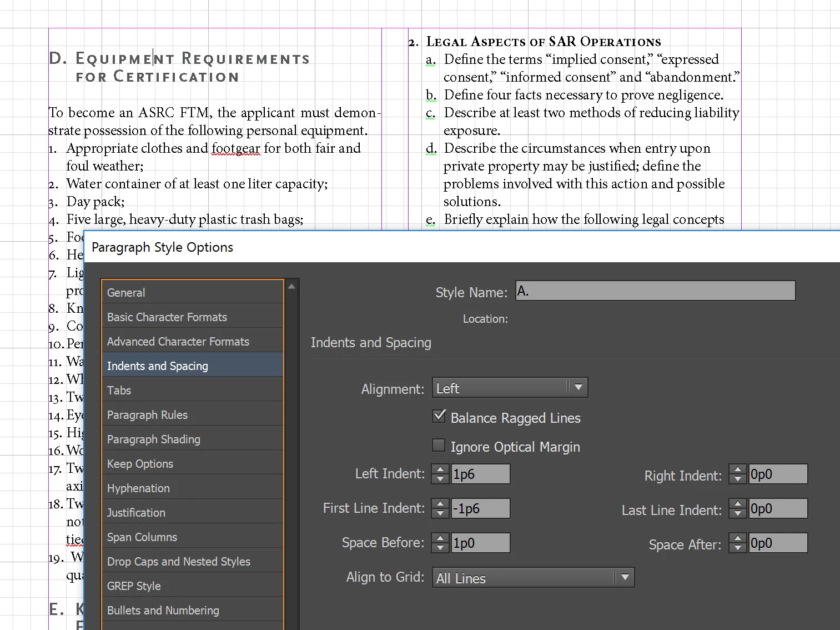Click the line 'Five large, heavy-duty plastic trash bags;'

(185, 219)
